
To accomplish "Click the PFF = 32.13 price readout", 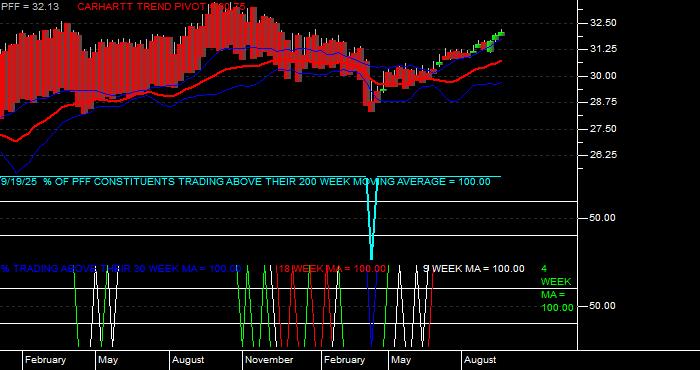I will (30, 7).
